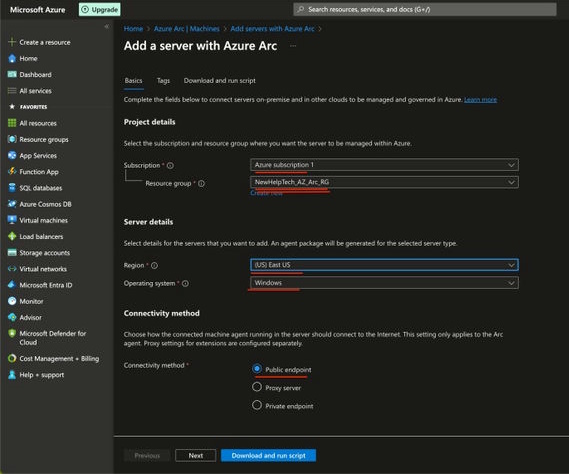Viewport: 569px width, 474px height.
Task: Open the Operating system dropdown showing Windows
Action: (384, 283)
